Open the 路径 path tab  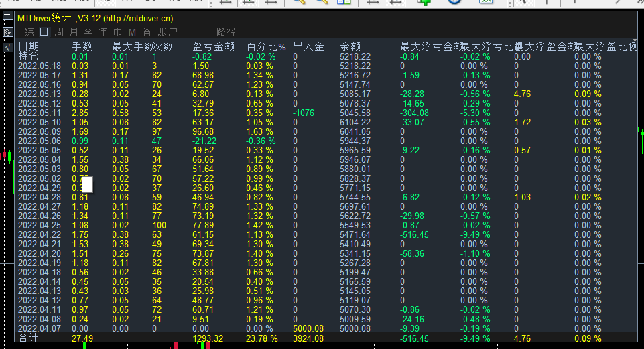pos(227,32)
